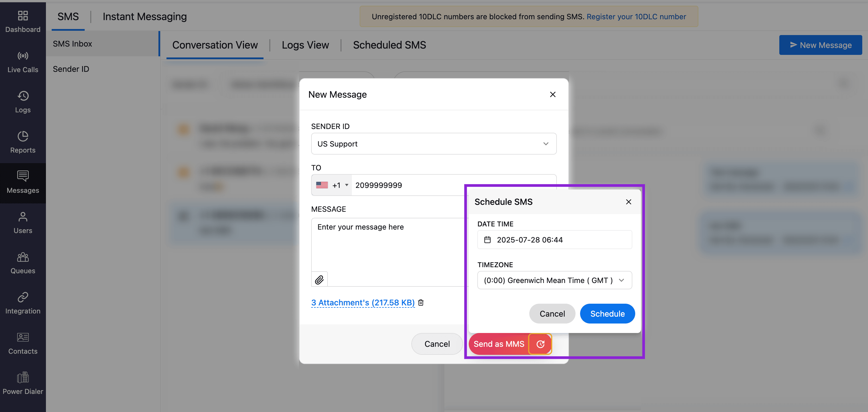Image resolution: width=868 pixels, height=412 pixels.
Task: Expand the Sender ID US Support dropdown
Action: [433, 144]
